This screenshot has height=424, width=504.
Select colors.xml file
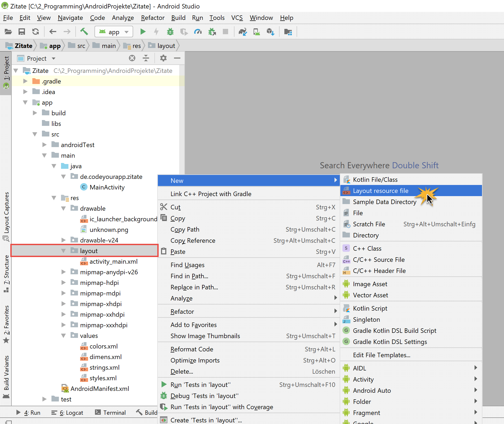tap(103, 346)
